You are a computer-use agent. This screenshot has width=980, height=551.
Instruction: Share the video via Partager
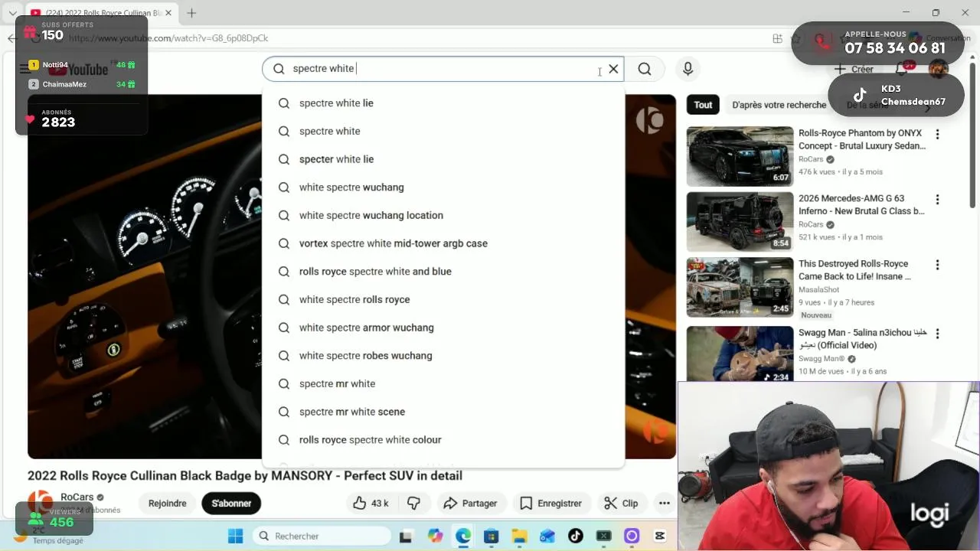(470, 504)
